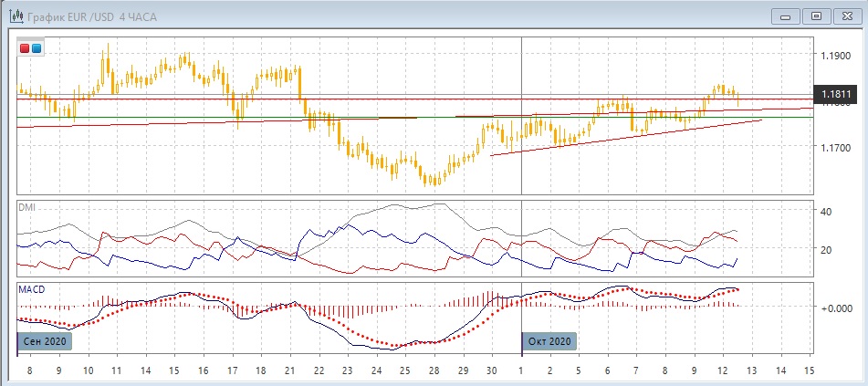Image resolution: width=868 pixels, height=386 pixels.
Task: Click the 20 level on DMI scale
Action: [826, 249]
